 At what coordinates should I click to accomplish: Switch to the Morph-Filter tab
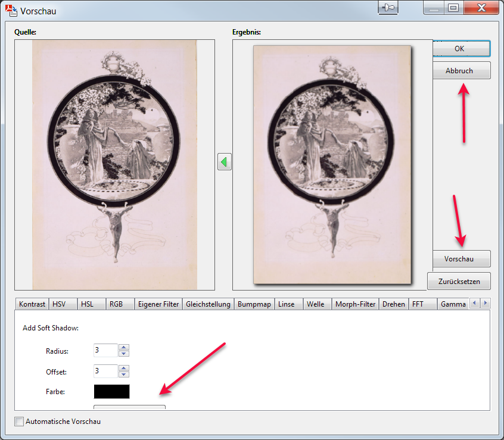[x=355, y=304]
